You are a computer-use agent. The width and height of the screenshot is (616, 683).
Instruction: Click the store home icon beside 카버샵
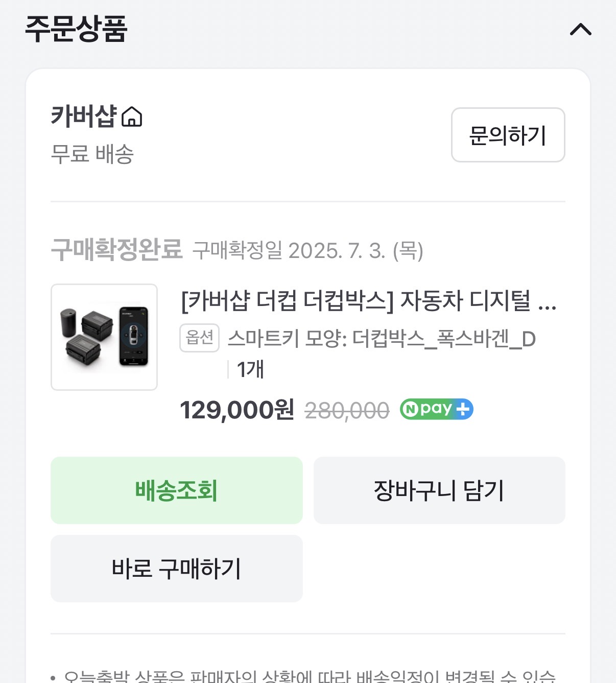click(132, 117)
